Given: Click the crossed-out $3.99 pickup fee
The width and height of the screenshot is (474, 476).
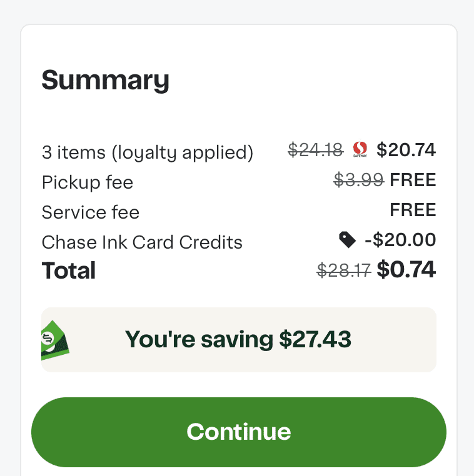Looking at the screenshot, I should [x=358, y=180].
